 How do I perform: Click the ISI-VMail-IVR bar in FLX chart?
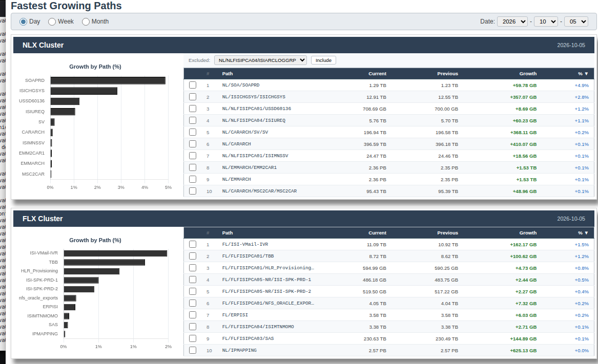point(116,253)
